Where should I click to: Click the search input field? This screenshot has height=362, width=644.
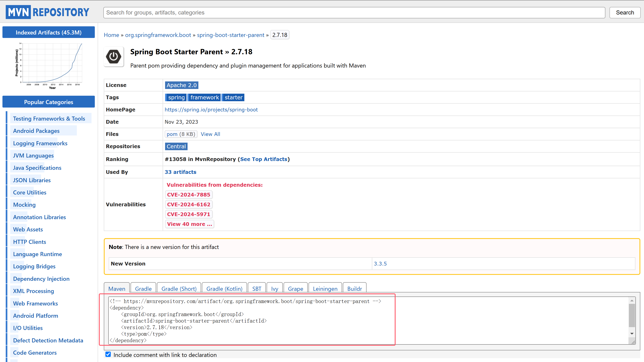click(354, 12)
